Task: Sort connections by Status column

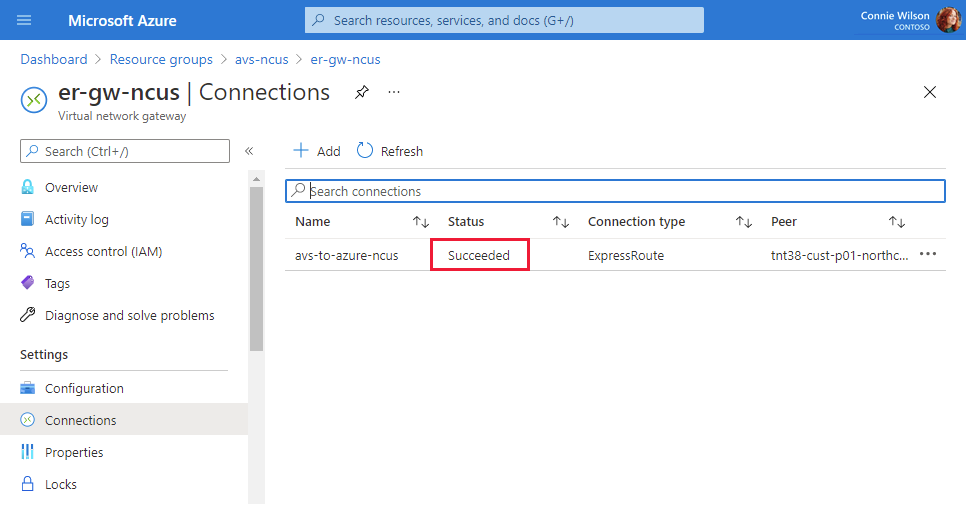Action: pos(561,222)
